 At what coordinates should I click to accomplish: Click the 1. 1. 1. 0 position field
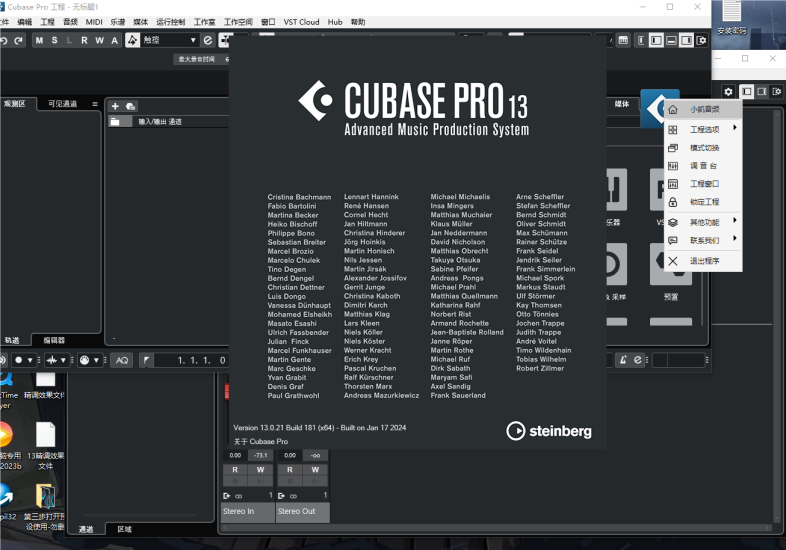tap(192, 360)
